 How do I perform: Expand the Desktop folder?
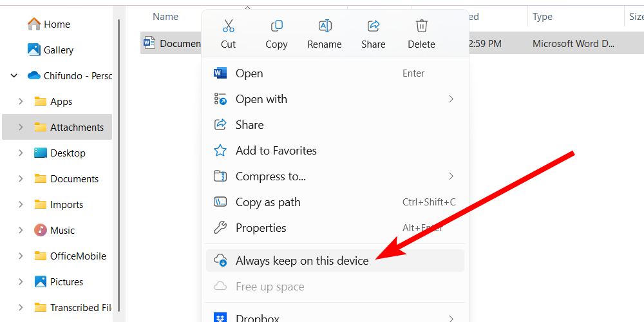pyautogui.click(x=21, y=153)
